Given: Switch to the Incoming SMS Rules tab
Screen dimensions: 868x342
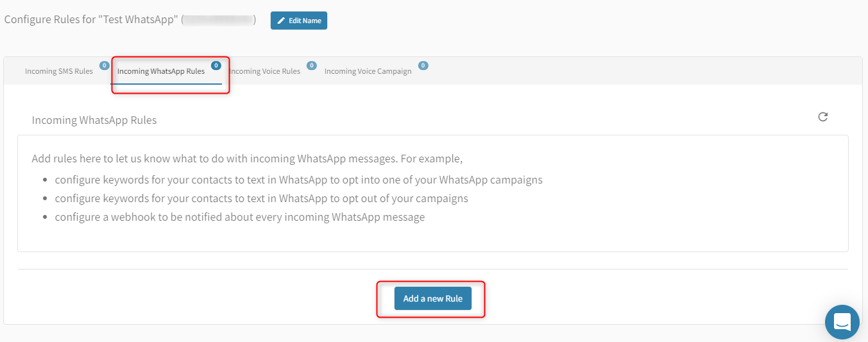Looking at the screenshot, I should [59, 71].
